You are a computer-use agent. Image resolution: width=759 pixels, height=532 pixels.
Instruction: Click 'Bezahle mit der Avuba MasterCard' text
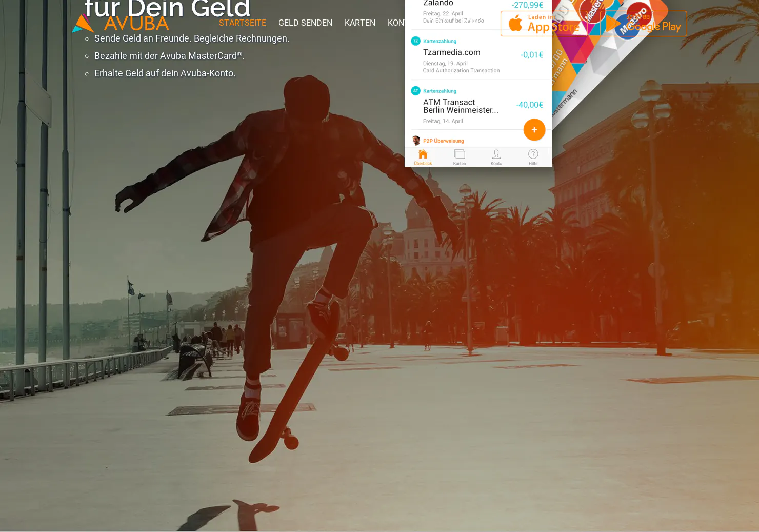tap(169, 56)
